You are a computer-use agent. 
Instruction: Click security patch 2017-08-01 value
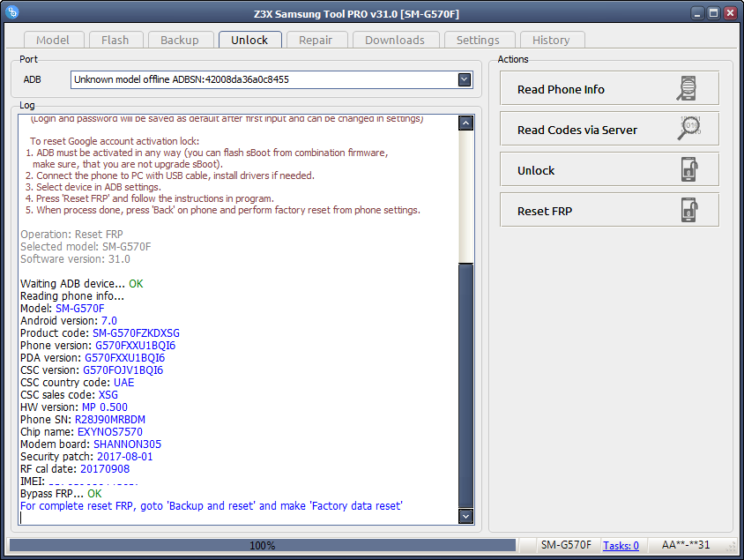tap(125, 457)
